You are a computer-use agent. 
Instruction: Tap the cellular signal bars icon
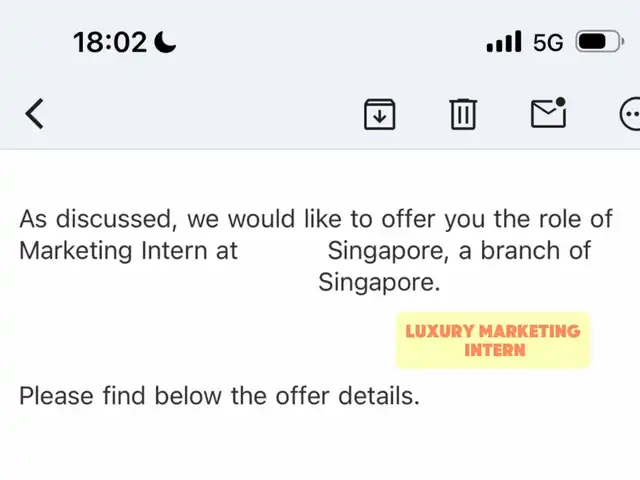click(504, 42)
